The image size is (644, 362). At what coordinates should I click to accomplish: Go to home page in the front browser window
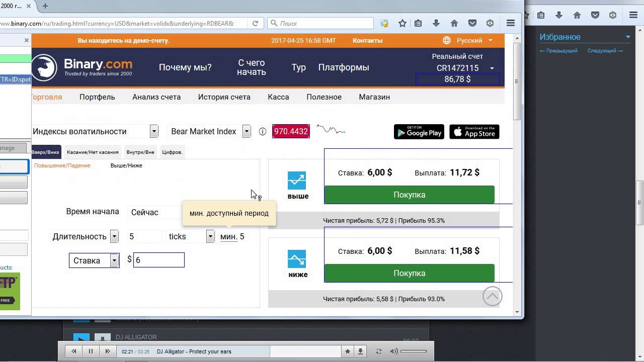coord(454,23)
